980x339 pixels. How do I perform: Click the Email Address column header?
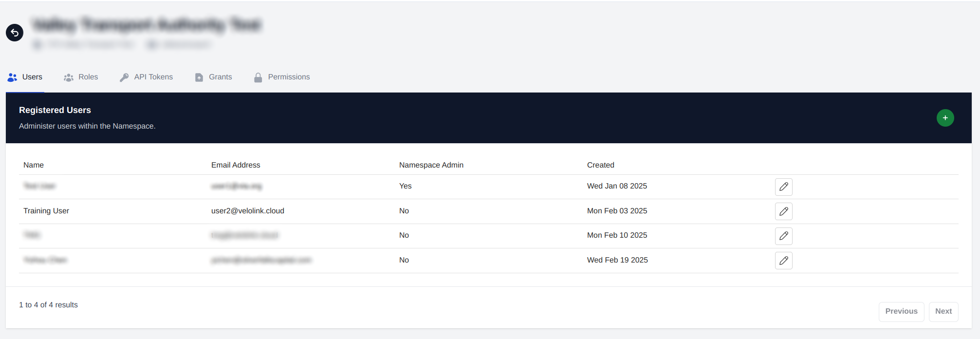(236, 165)
